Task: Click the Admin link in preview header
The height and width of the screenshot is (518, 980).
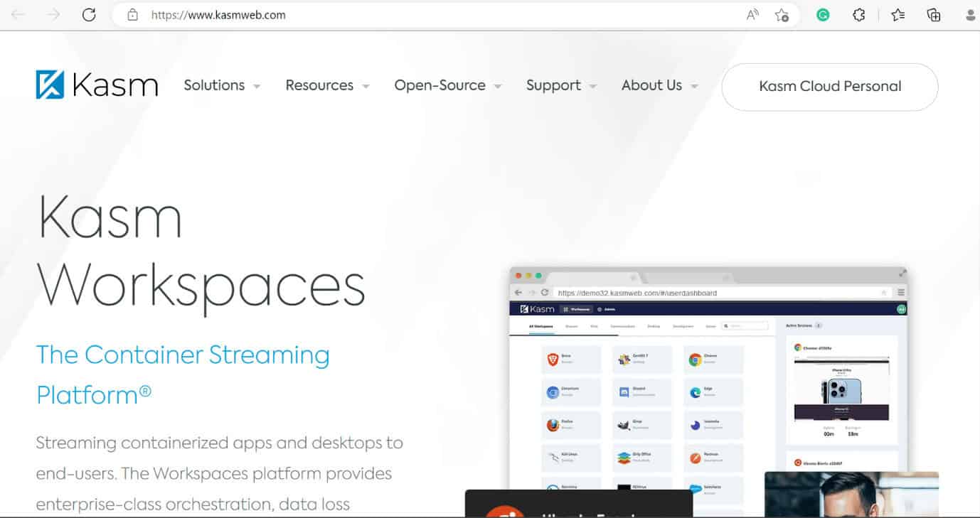Action: coord(608,309)
